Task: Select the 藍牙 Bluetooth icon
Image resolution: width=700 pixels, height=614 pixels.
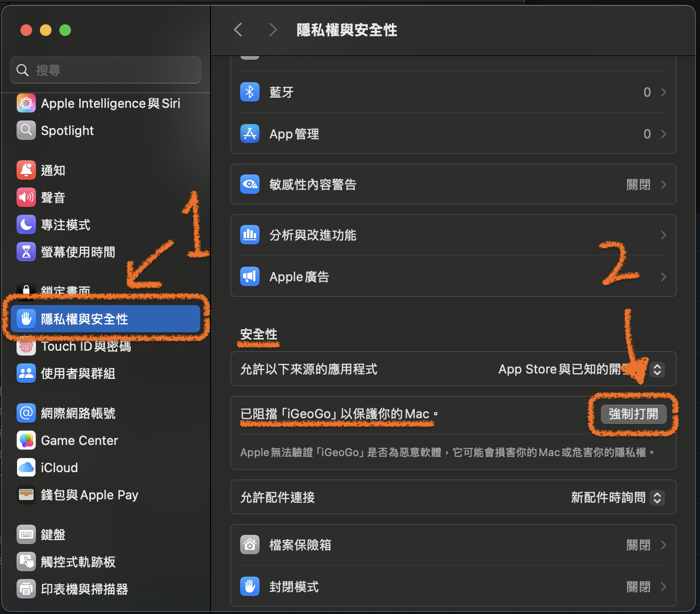Action: tap(249, 92)
